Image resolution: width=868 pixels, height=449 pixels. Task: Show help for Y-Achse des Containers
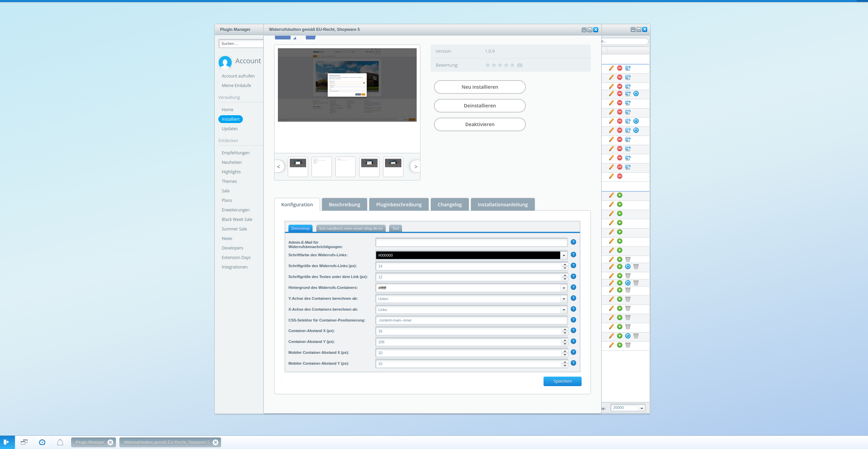[x=573, y=298]
